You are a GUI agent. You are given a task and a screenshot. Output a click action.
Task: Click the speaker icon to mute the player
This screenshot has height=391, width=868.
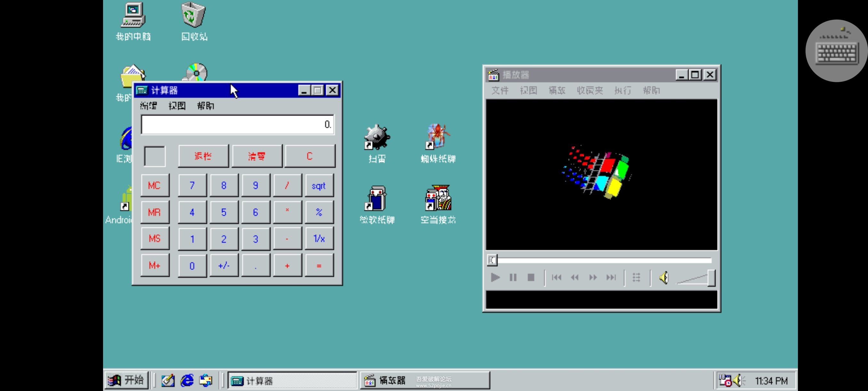[663, 277]
